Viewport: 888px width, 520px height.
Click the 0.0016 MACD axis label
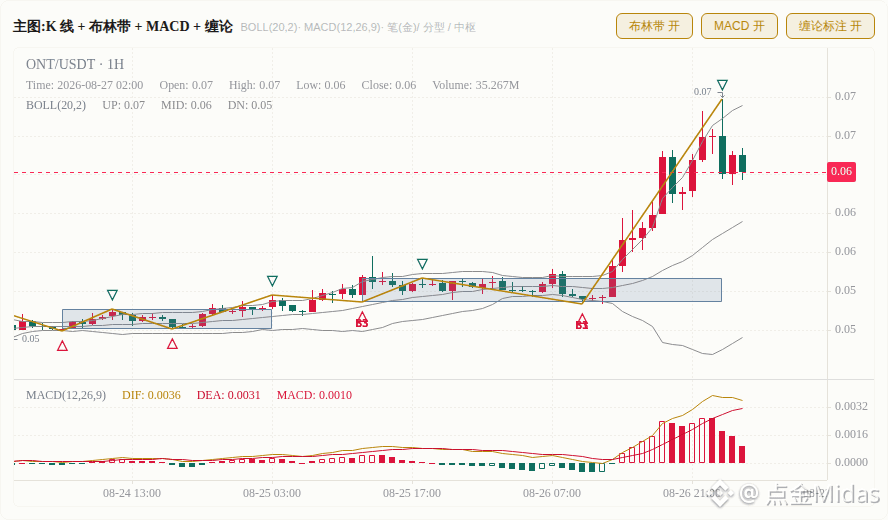(x=851, y=434)
